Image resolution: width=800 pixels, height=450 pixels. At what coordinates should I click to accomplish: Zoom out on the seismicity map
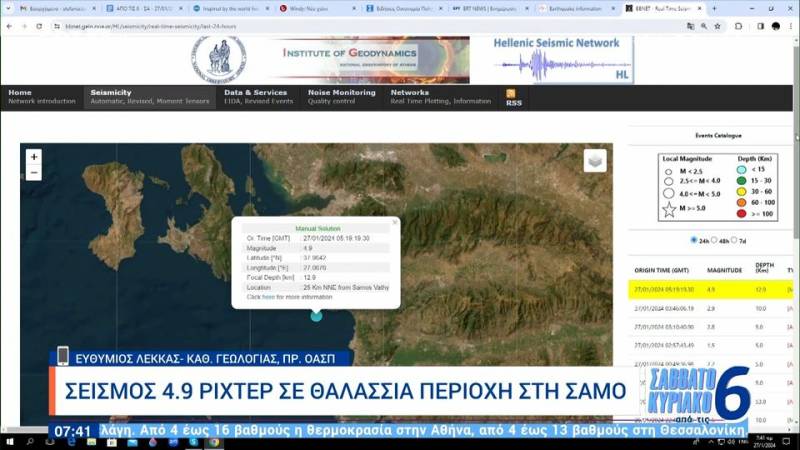point(34,173)
